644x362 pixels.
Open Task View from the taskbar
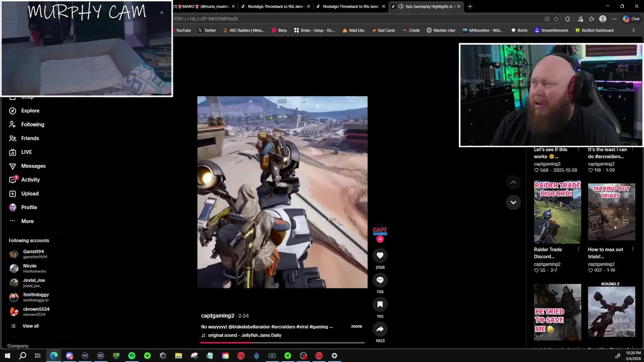tap(38, 355)
